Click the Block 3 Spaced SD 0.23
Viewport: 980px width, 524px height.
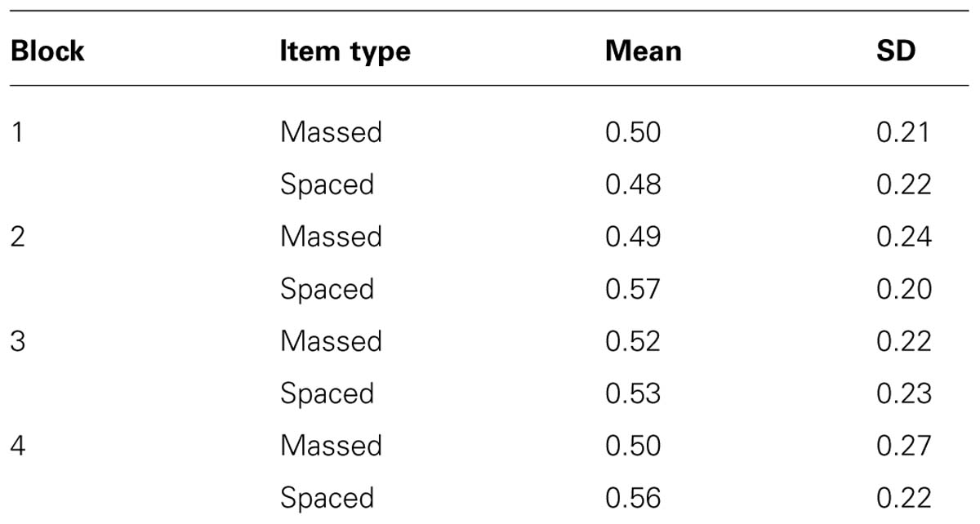click(904, 393)
